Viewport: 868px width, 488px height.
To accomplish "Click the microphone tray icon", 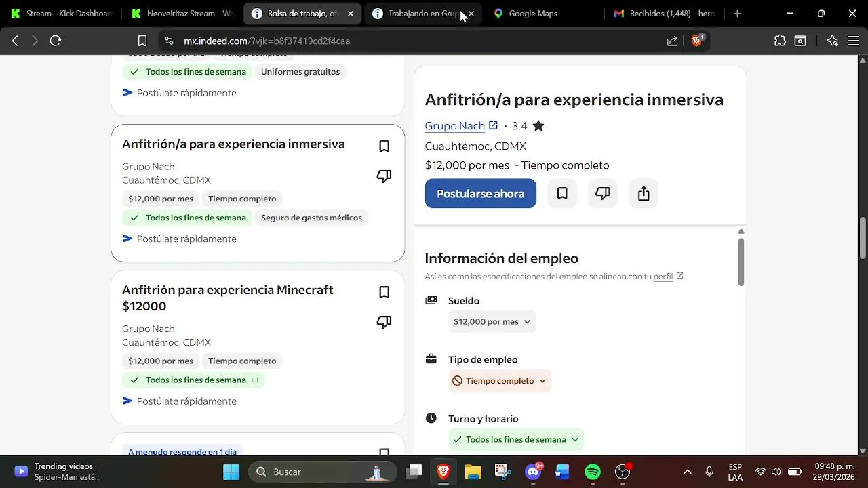I will pyautogui.click(x=709, y=472).
